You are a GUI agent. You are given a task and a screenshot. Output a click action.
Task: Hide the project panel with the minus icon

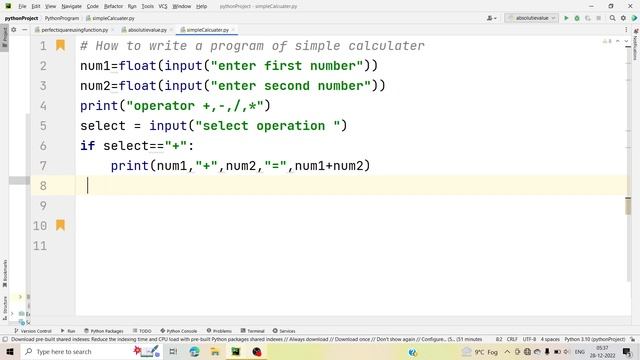[x=24, y=30]
